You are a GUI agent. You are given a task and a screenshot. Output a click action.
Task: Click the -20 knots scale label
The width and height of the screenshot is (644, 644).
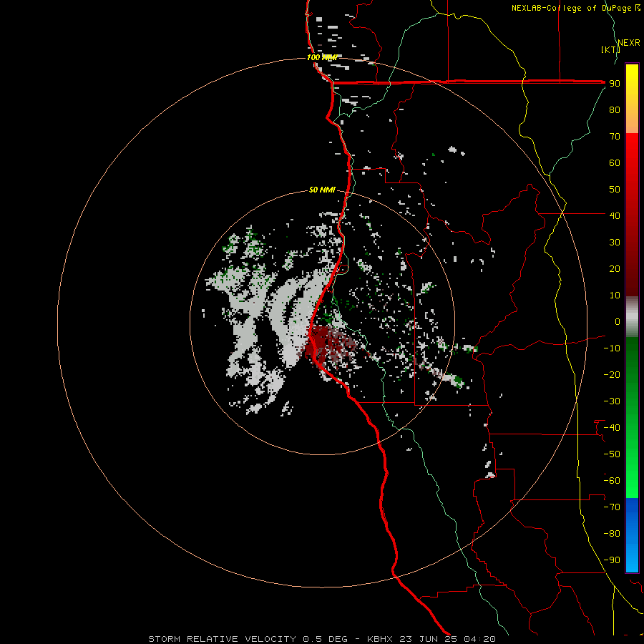pos(612,374)
